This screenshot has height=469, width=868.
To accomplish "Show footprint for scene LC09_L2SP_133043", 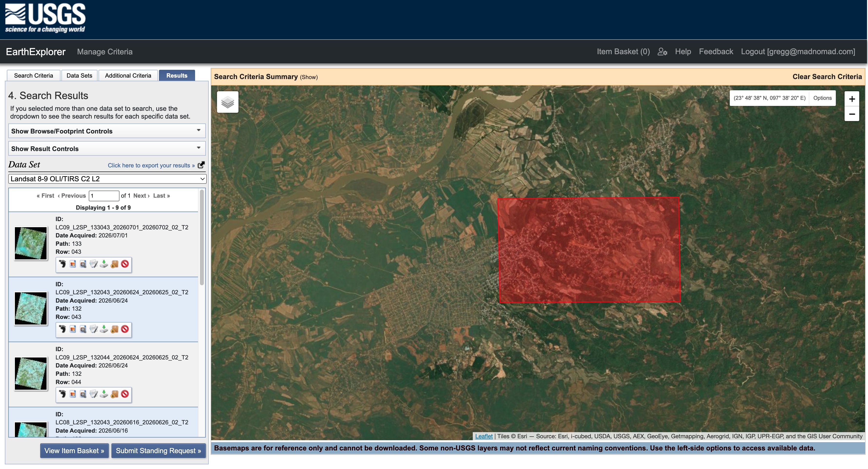I will point(62,264).
